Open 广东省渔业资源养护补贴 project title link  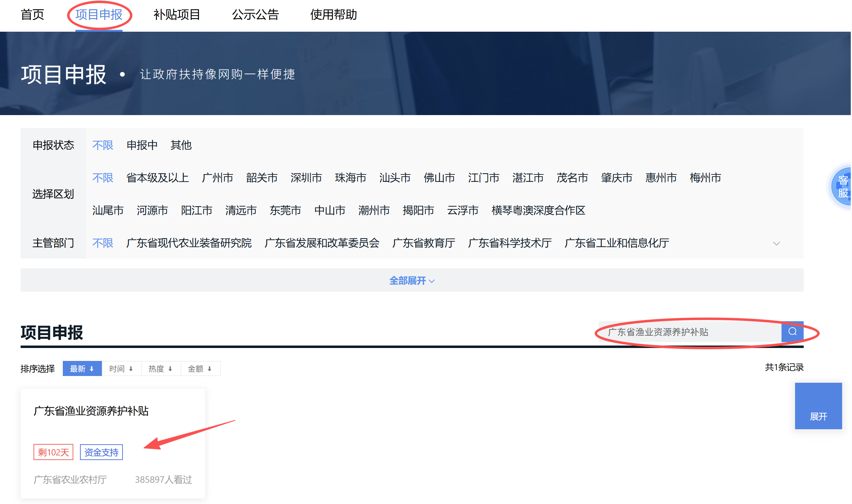[91, 411]
